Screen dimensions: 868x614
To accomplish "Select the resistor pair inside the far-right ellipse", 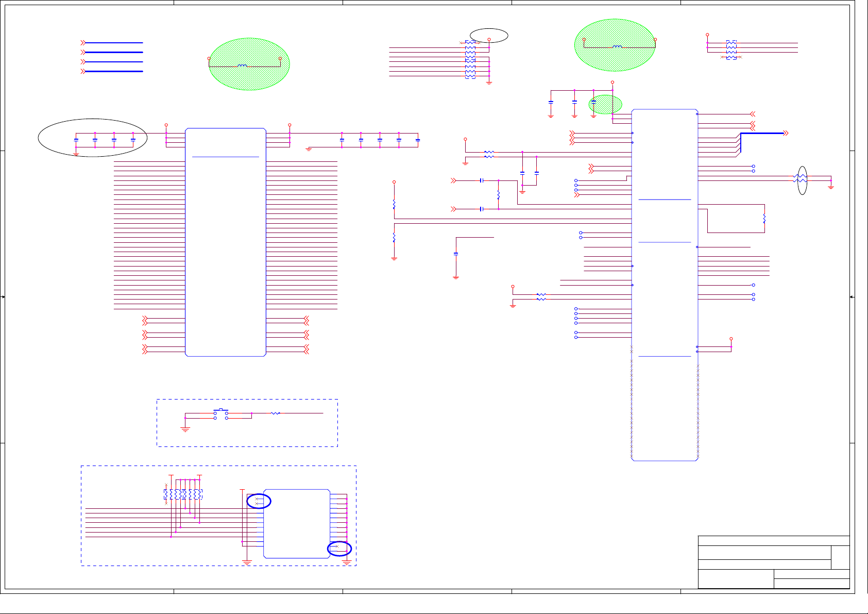I will click(x=801, y=178).
